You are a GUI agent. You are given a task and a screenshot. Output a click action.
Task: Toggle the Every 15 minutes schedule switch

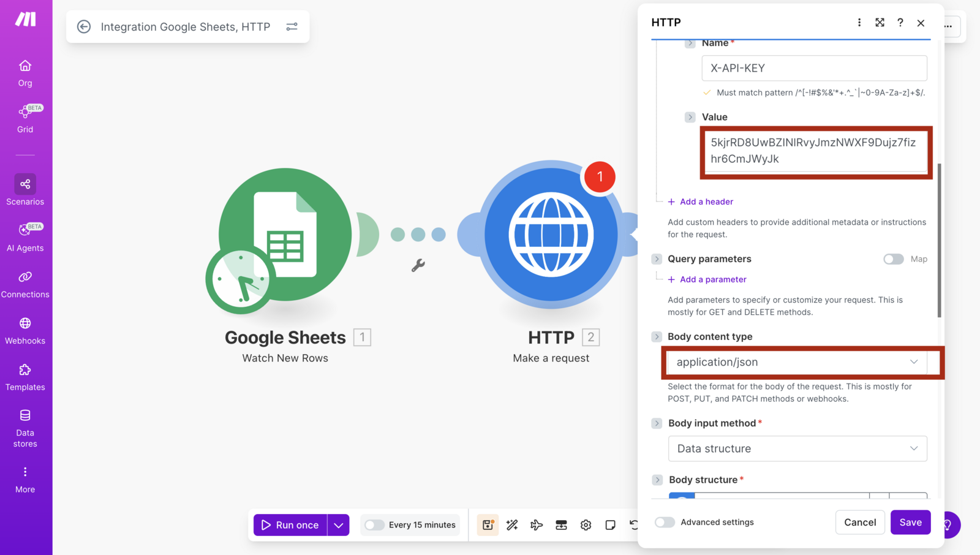click(374, 525)
